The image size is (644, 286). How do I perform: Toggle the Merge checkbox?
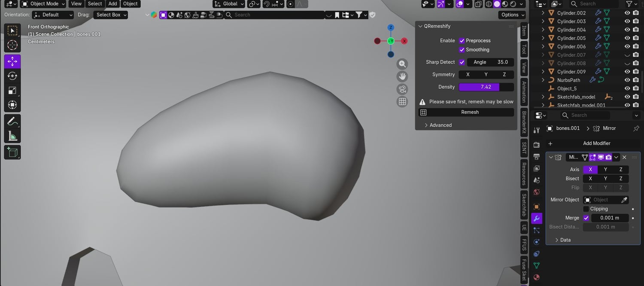[586, 218]
